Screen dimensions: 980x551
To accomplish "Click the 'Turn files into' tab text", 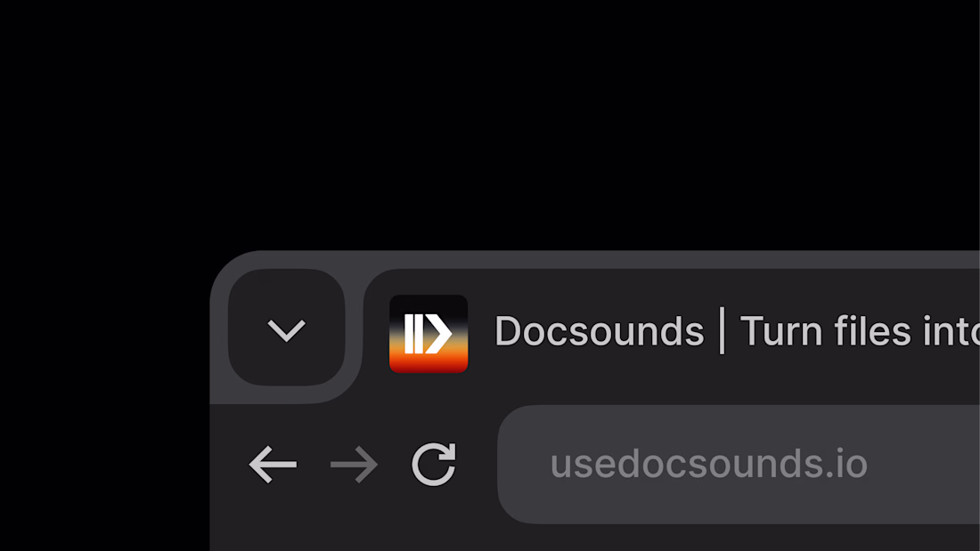I will tap(860, 331).
